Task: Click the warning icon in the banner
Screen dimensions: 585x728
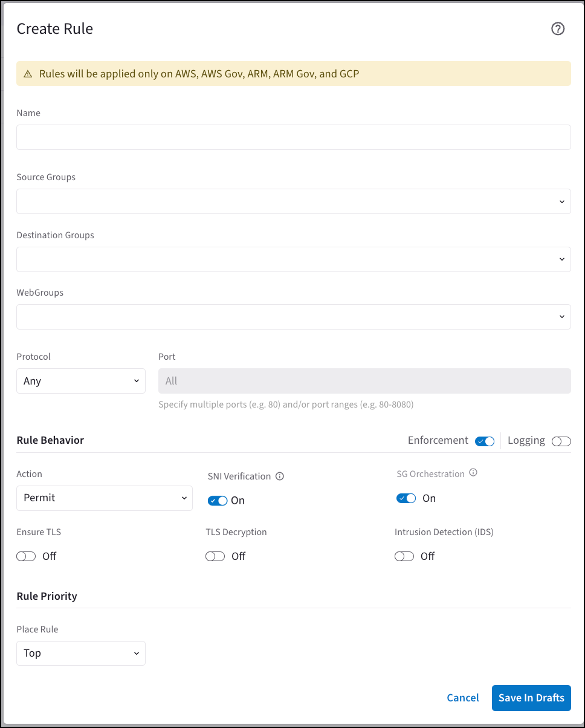Action: click(28, 74)
